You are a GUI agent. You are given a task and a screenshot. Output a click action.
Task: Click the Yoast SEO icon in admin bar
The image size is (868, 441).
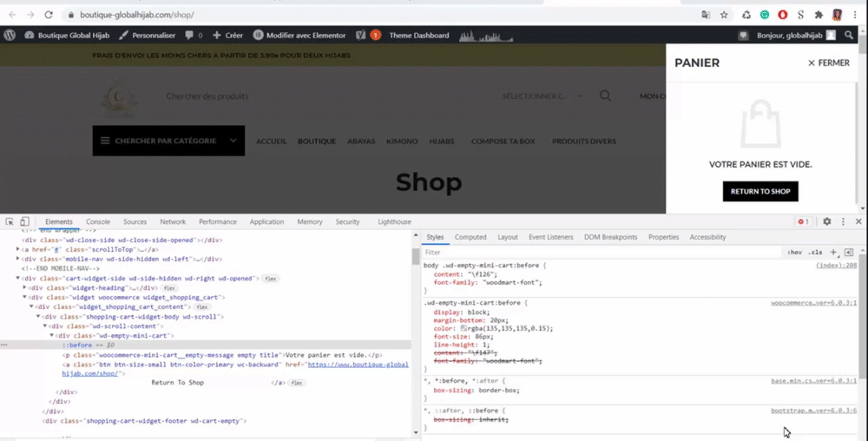(x=360, y=35)
